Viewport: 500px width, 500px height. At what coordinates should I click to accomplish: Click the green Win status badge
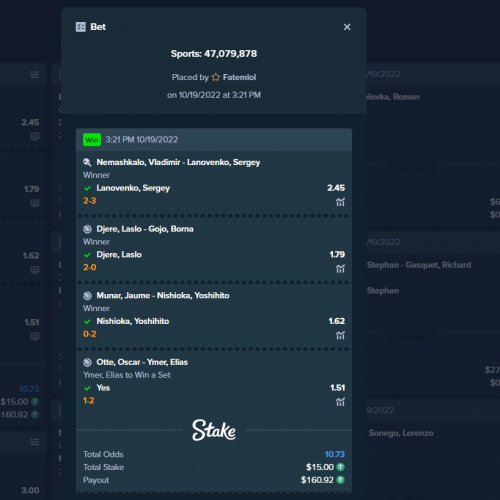pos(92,140)
